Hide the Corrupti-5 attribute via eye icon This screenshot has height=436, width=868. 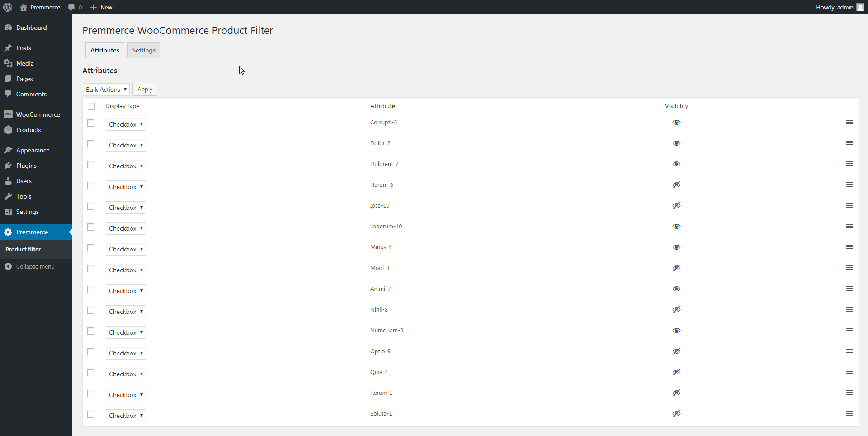tap(676, 123)
